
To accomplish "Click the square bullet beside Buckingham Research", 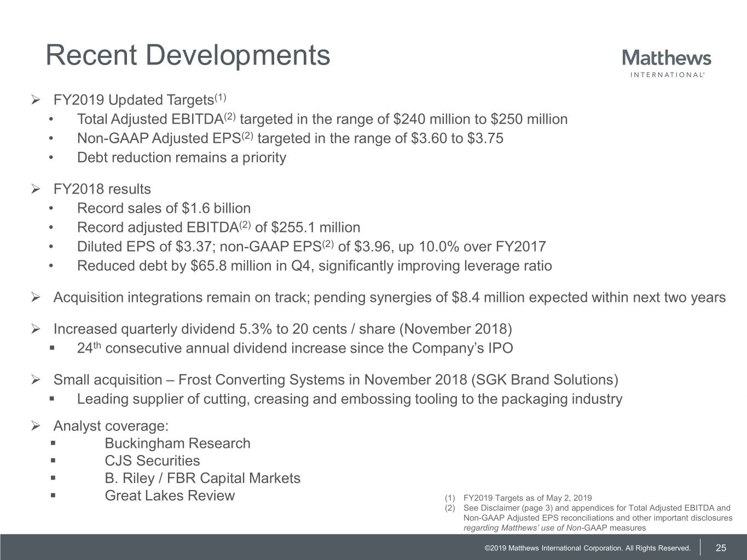I will 53,443.
